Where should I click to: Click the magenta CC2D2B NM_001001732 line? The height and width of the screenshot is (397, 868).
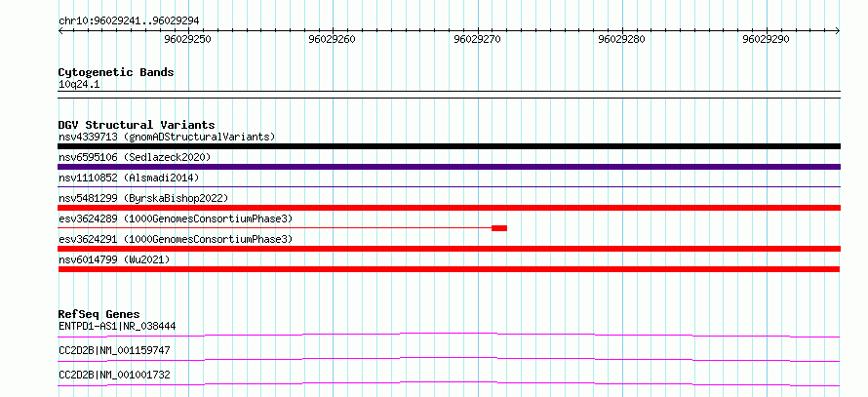click(449, 383)
